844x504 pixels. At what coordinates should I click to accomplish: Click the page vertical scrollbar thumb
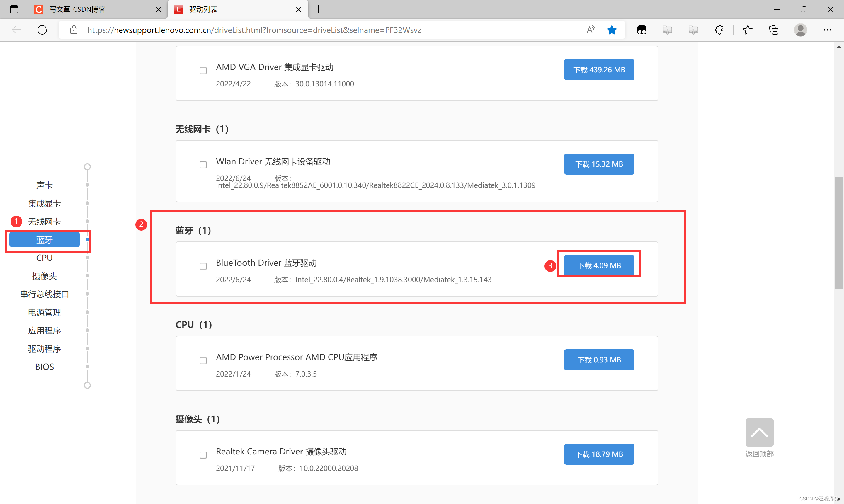[838, 233]
